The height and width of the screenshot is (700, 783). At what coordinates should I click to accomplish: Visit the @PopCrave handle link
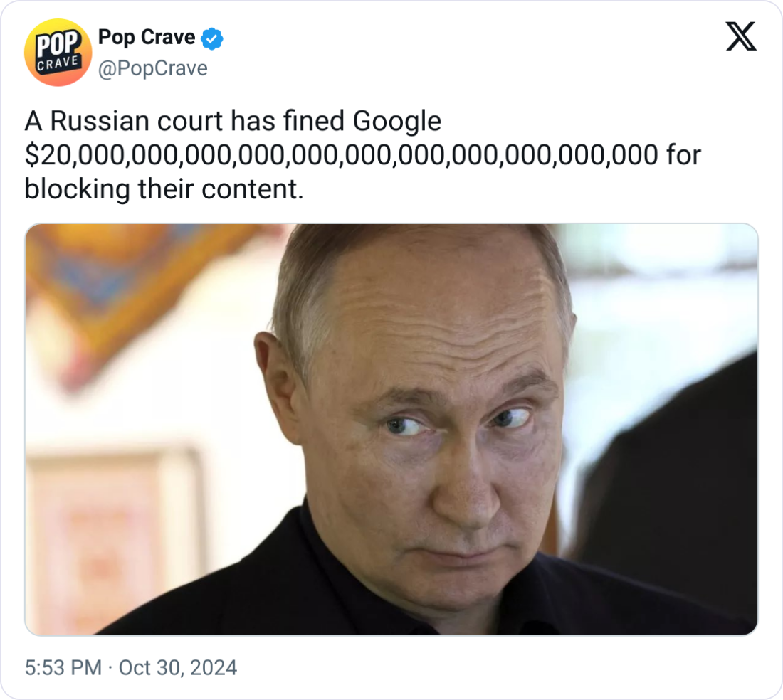(153, 68)
